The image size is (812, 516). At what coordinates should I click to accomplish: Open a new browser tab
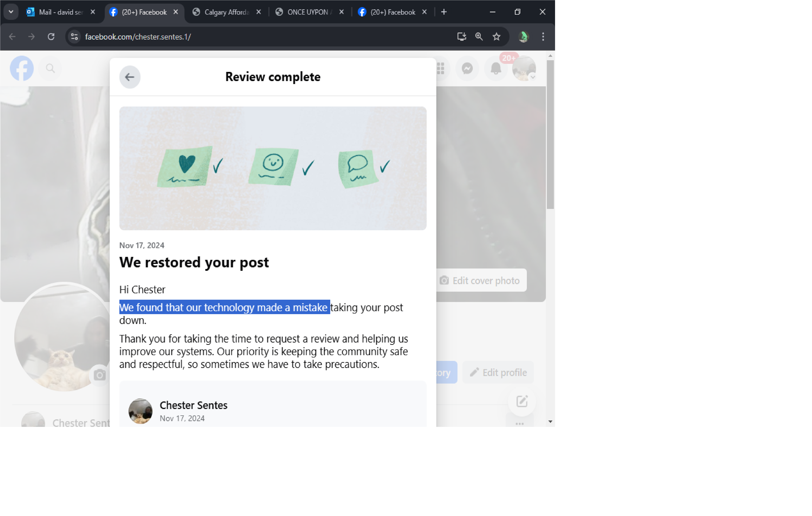pos(444,12)
